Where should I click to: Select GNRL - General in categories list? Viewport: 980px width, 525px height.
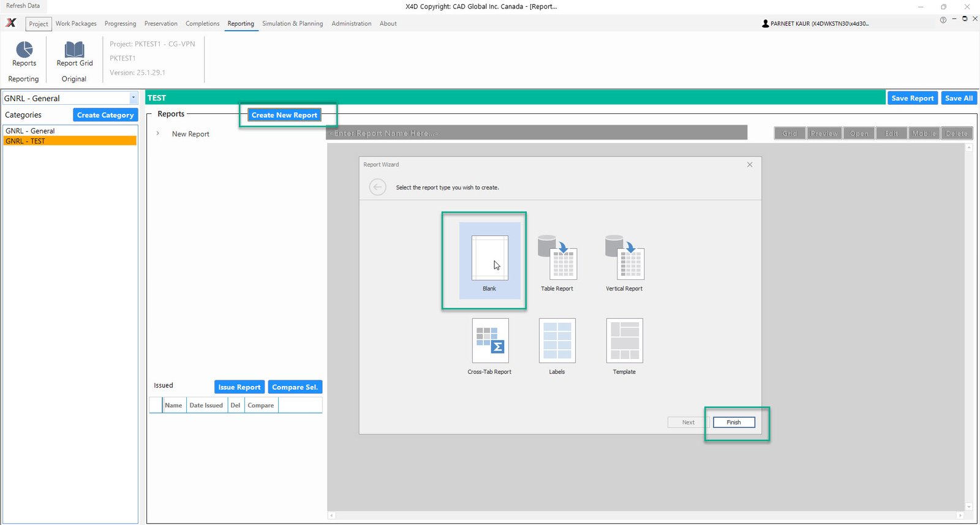[31, 131]
